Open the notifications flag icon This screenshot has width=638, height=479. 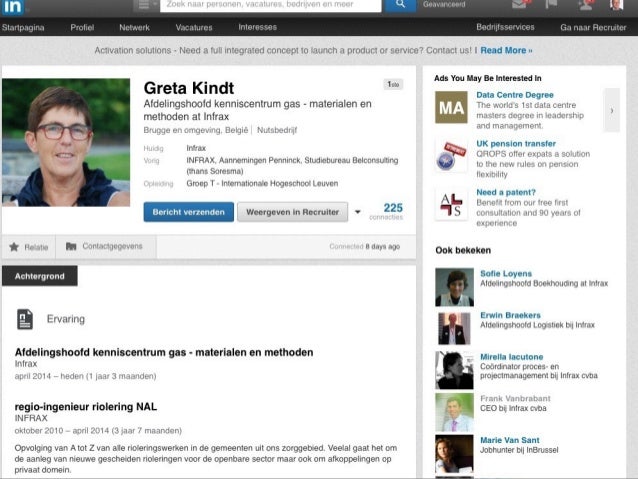(551, 5)
